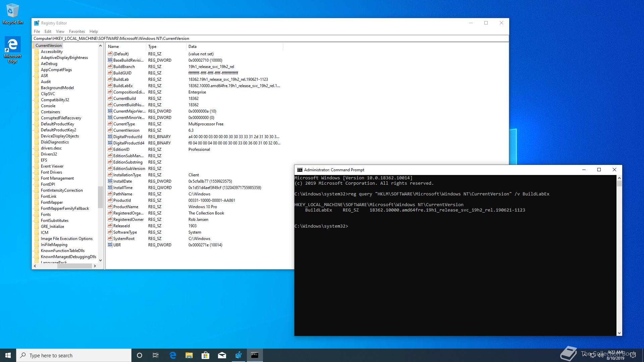Screen dimensions: 644x362
Task: Click the ProductName string value icon
Action: coord(110,206)
